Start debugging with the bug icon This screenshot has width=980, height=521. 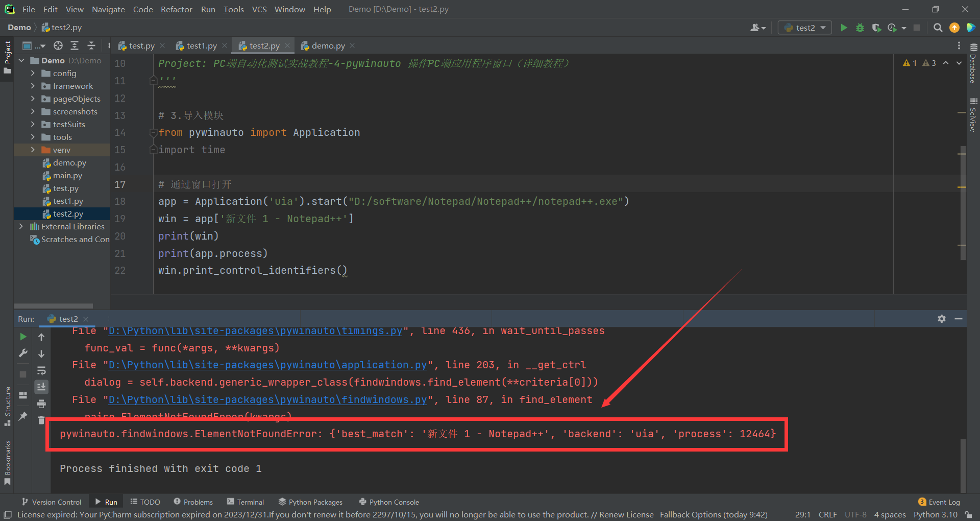[x=860, y=28]
